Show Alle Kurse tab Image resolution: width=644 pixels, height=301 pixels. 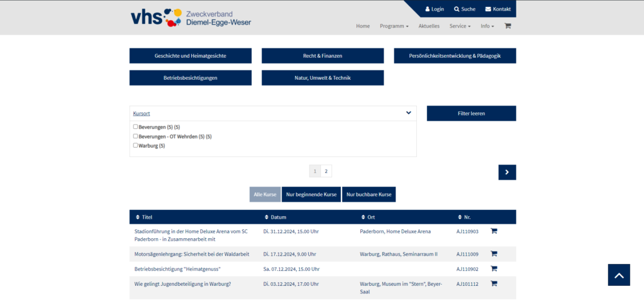265,194
